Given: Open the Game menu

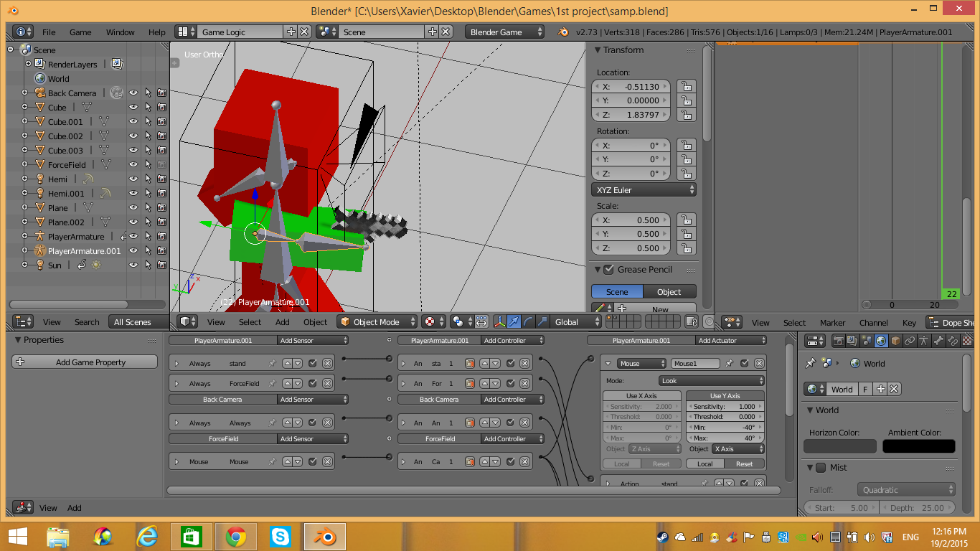Looking at the screenshot, I should coord(80,32).
